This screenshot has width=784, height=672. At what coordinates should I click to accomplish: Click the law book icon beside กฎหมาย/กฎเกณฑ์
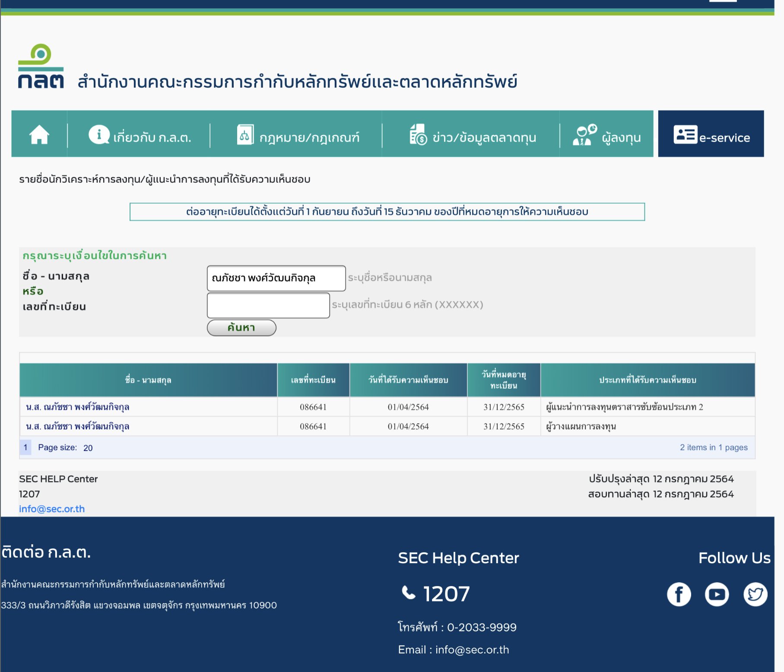[x=245, y=135]
